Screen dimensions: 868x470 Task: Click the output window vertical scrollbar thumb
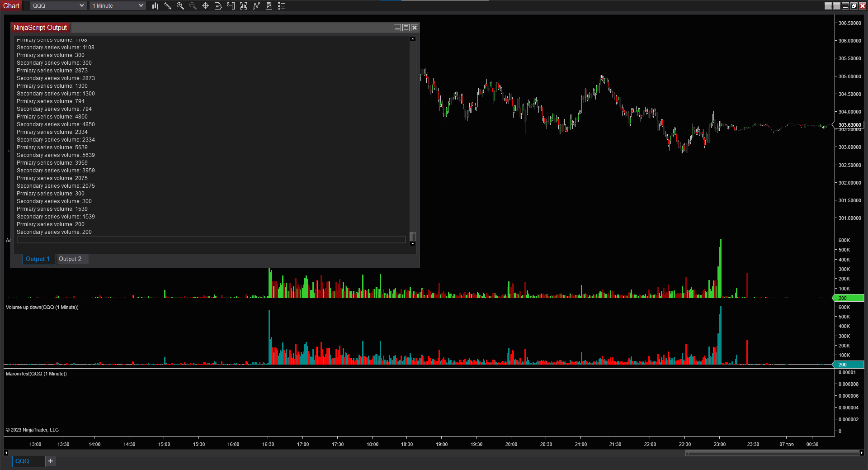click(x=413, y=237)
